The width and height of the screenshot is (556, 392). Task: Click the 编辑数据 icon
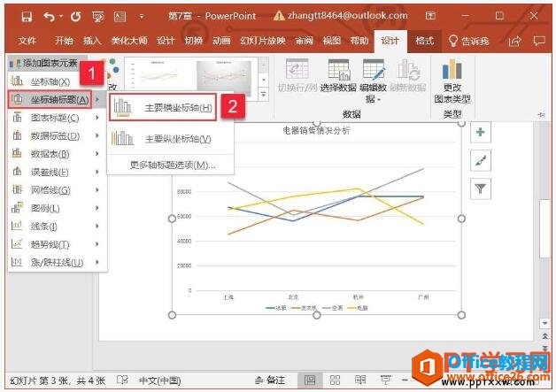click(x=373, y=69)
